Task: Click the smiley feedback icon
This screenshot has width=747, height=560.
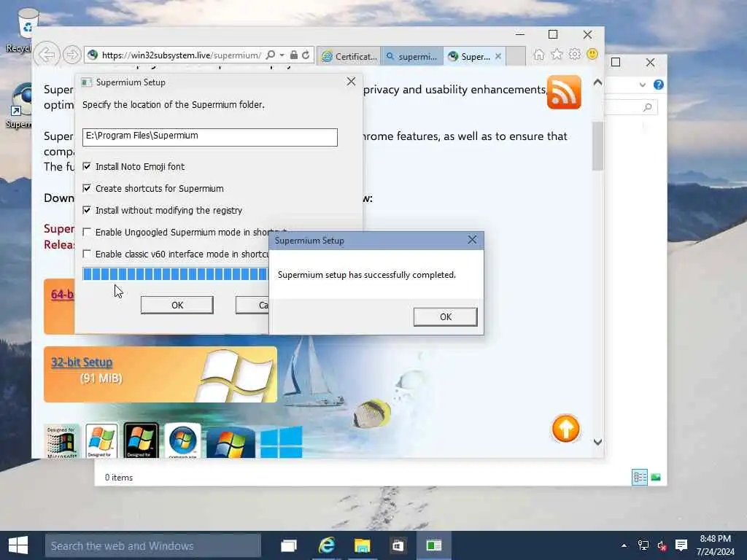Action: [x=592, y=55]
